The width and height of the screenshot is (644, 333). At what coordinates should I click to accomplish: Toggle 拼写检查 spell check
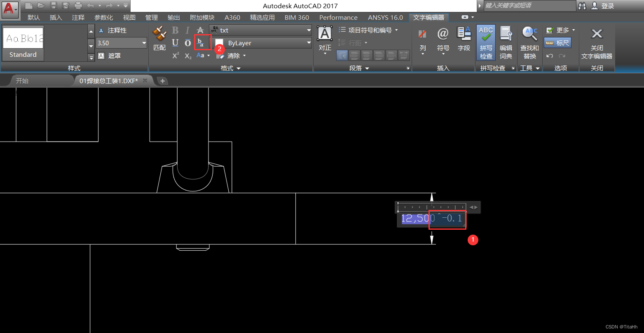click(x=486, y=42)
